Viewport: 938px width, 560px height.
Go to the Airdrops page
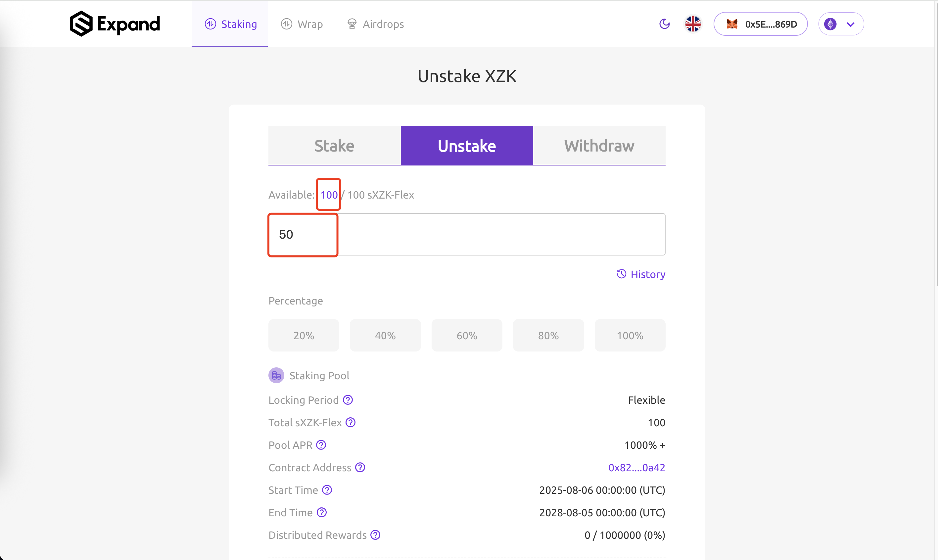pos(375,24)
